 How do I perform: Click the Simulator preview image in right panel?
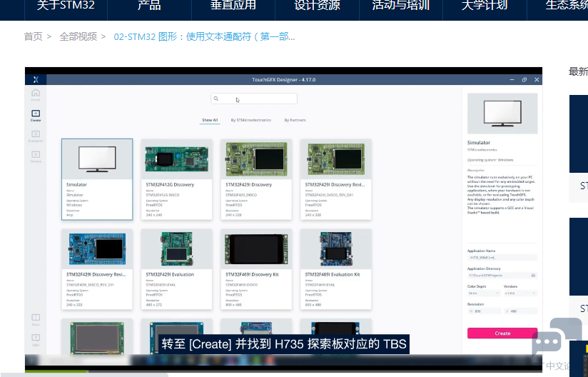[502, 114]
